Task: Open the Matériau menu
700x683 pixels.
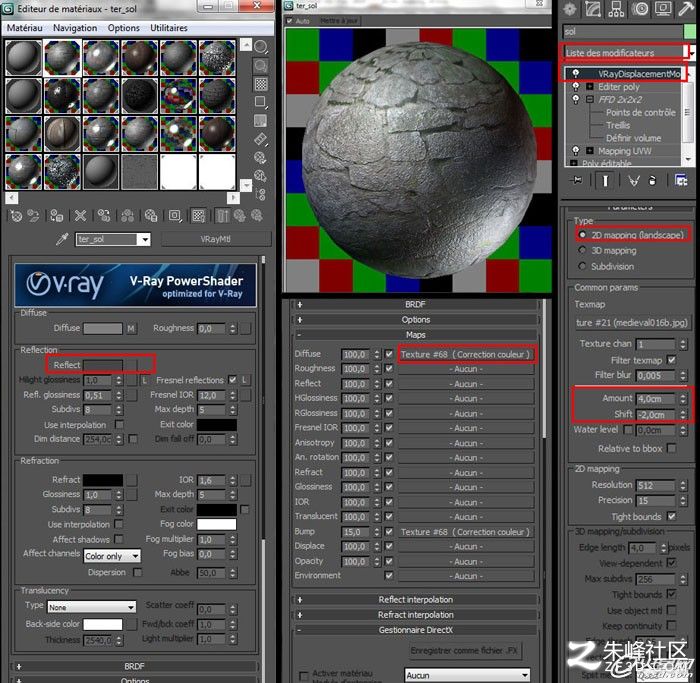Action: click(25, 28)
